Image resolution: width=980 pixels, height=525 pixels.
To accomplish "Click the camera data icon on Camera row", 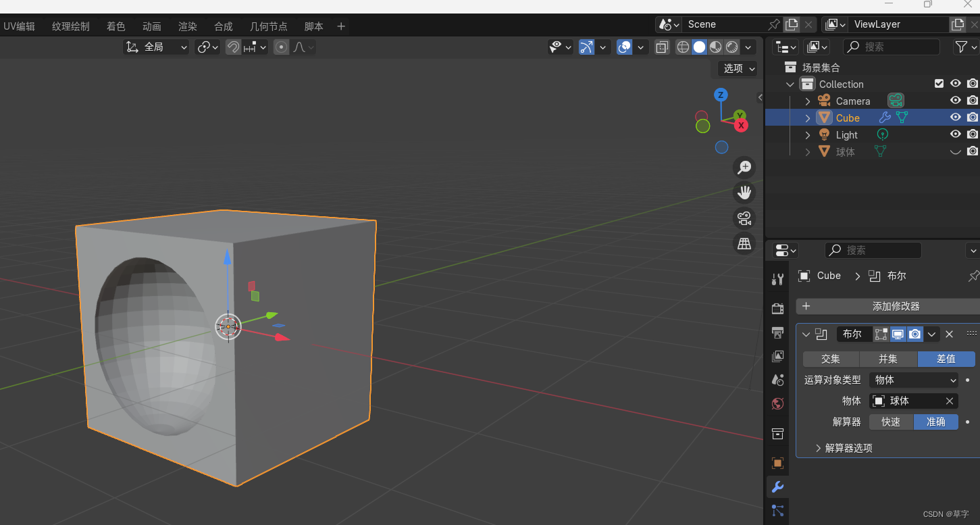I will (896, 101).
